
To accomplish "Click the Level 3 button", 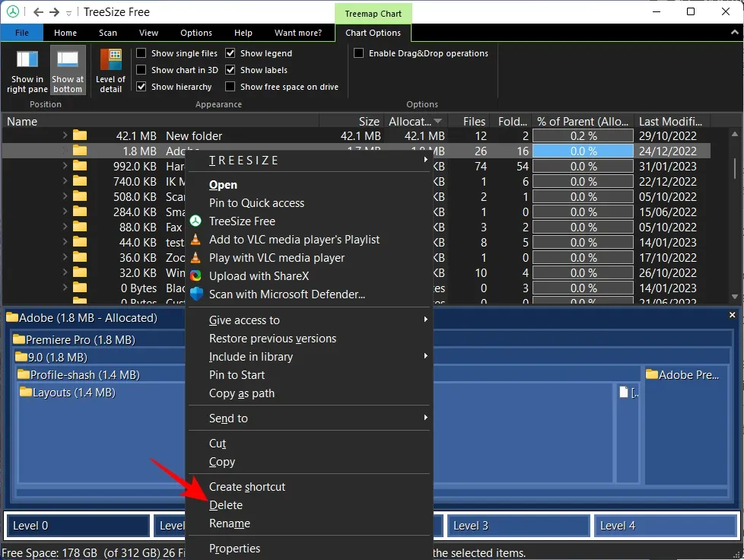I will coord(518,525).
